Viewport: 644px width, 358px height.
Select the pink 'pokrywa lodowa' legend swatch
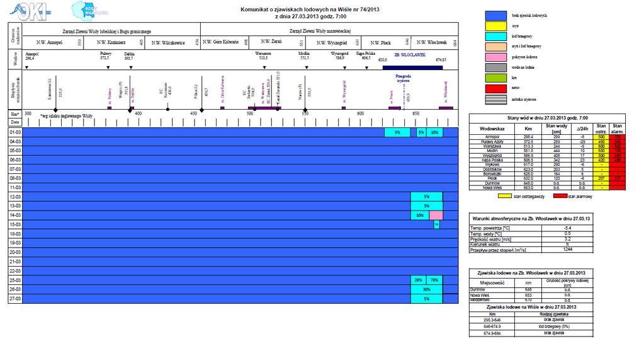pyautogui.click(x=495, y=57)
